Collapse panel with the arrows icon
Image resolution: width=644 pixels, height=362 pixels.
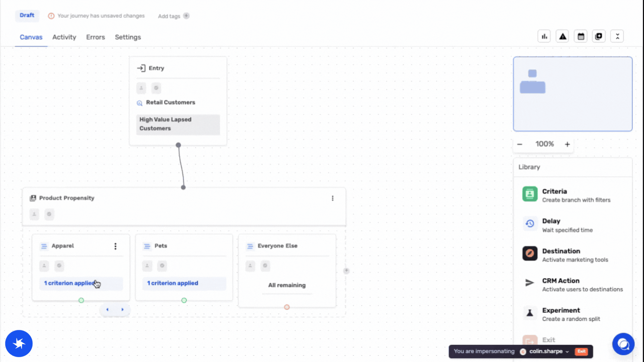pos(617,36)
